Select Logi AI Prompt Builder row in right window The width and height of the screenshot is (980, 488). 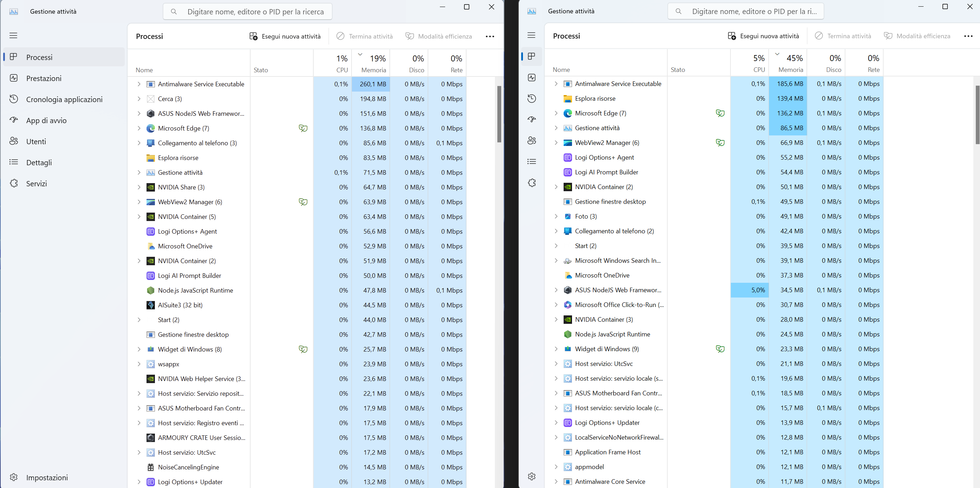point(714,172)
